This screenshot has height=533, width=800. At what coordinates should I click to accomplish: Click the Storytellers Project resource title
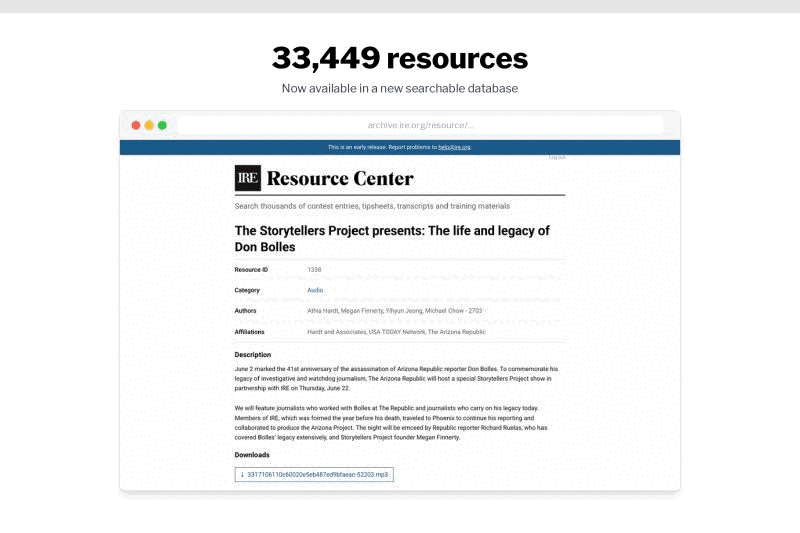click(x=392, y=239)
